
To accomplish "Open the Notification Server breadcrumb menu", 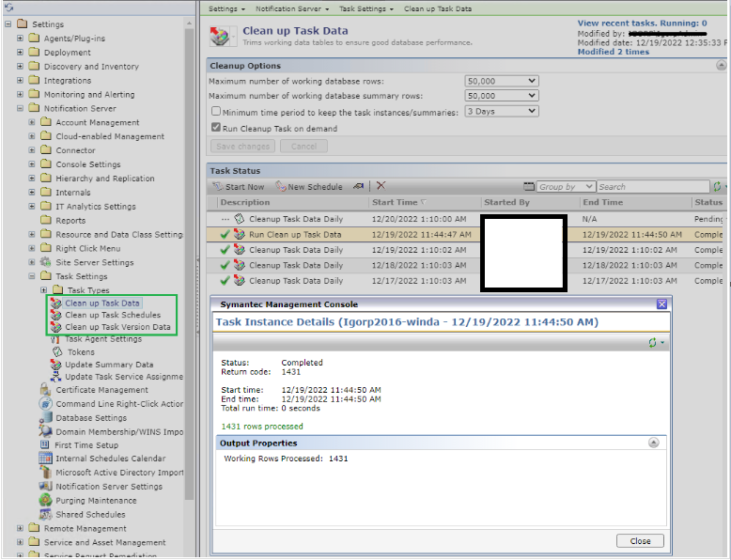I will (x=288, y=8).
